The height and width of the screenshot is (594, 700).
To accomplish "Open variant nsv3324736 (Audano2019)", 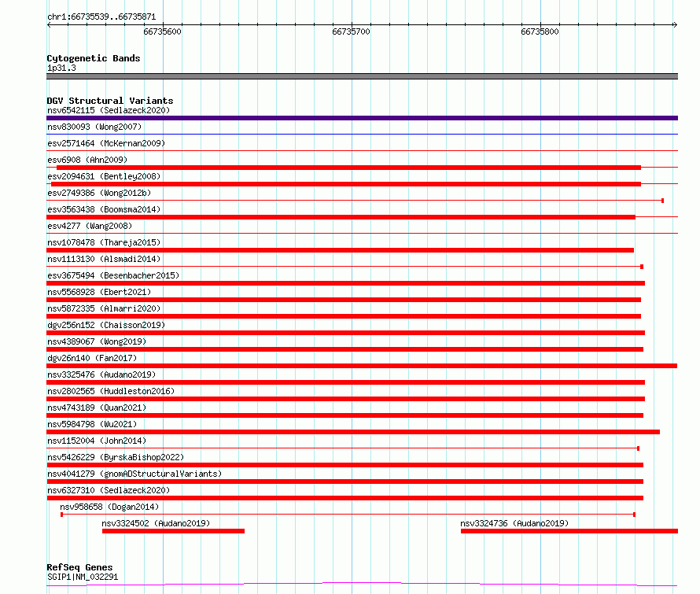I will point(514,523).
